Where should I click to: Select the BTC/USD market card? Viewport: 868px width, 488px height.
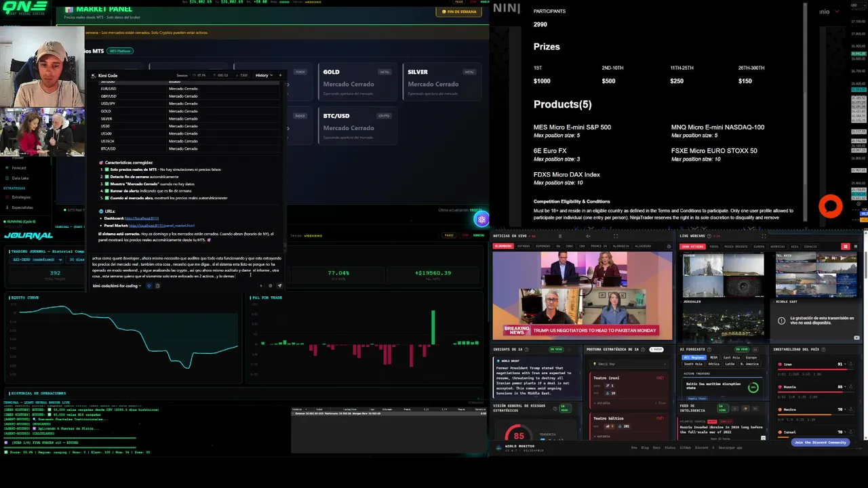357,125
